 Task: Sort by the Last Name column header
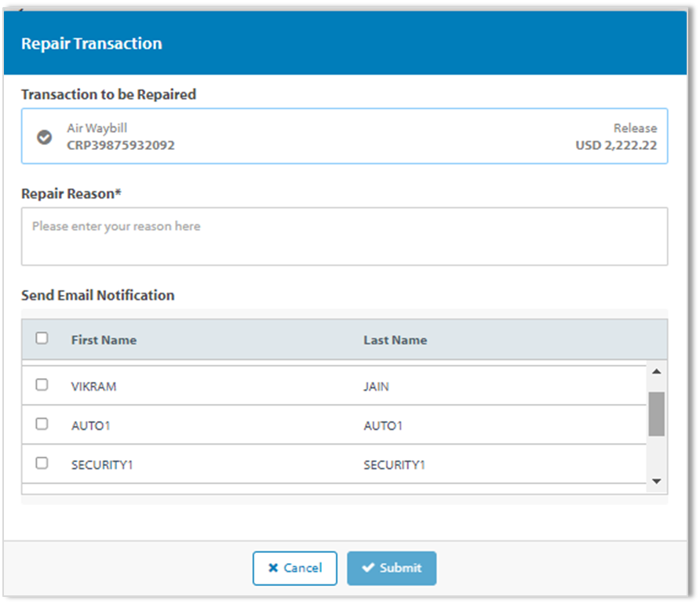point(395,340)
